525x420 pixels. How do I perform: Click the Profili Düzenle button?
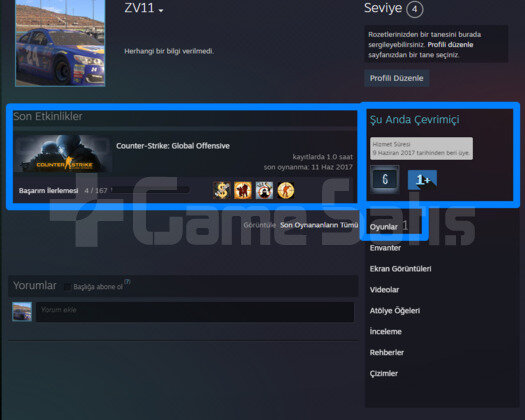396,78
